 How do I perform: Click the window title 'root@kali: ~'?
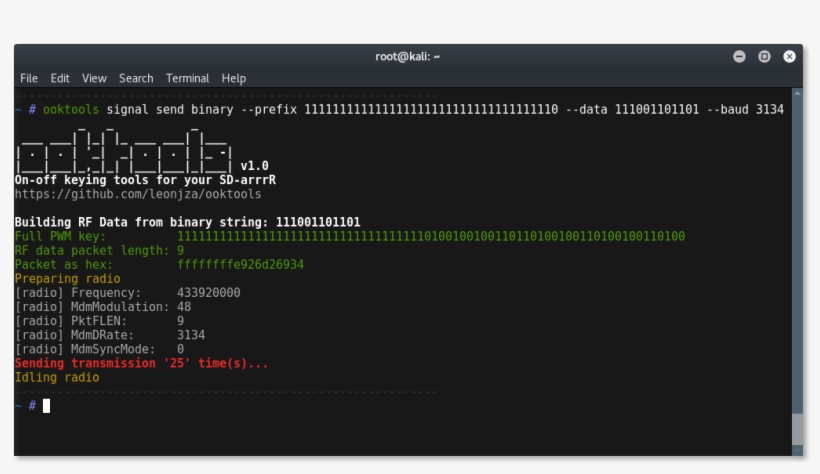(407, 57)
